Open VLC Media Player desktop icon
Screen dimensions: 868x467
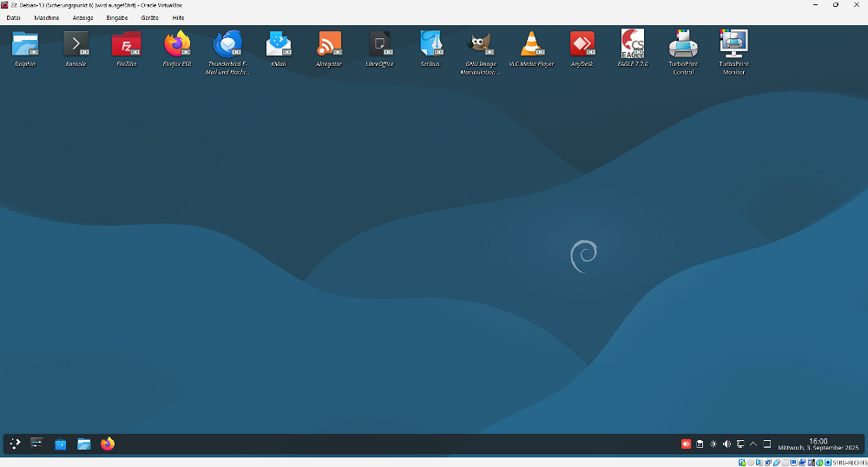pos(531,44)
